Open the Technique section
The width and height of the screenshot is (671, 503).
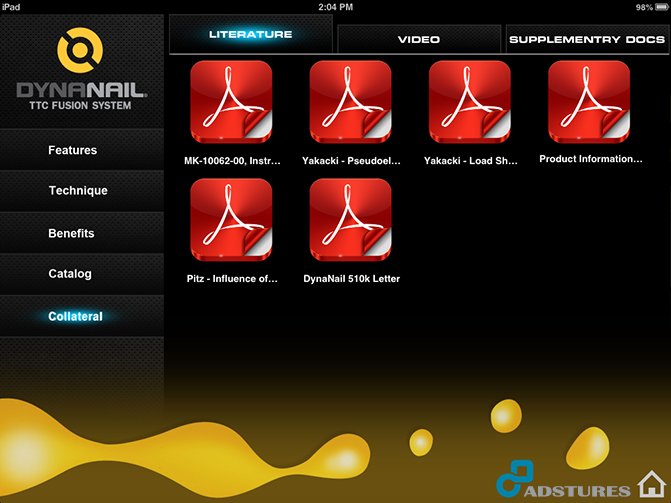coord(82,190)
